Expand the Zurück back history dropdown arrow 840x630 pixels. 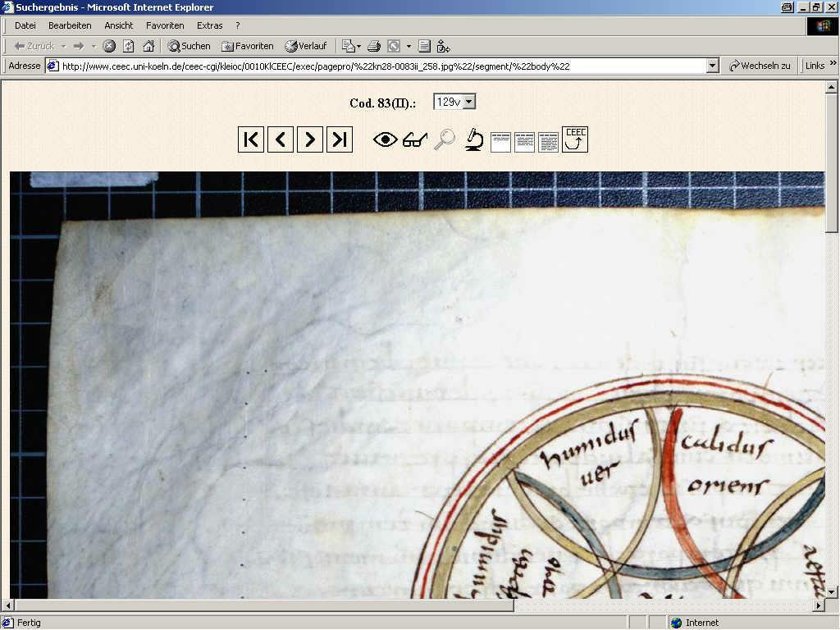[64, 47]
